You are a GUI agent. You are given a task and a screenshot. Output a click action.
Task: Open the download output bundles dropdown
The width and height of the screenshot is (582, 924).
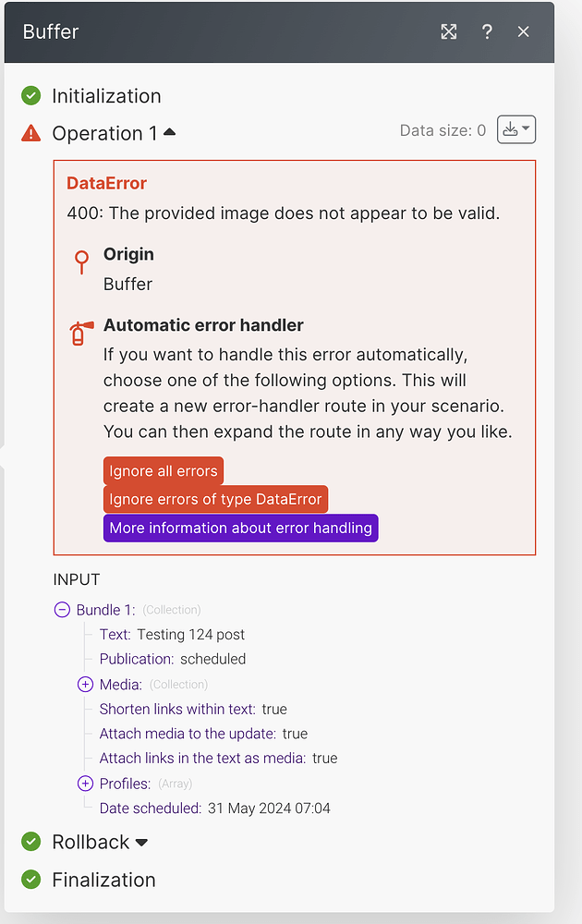[516, 130]
